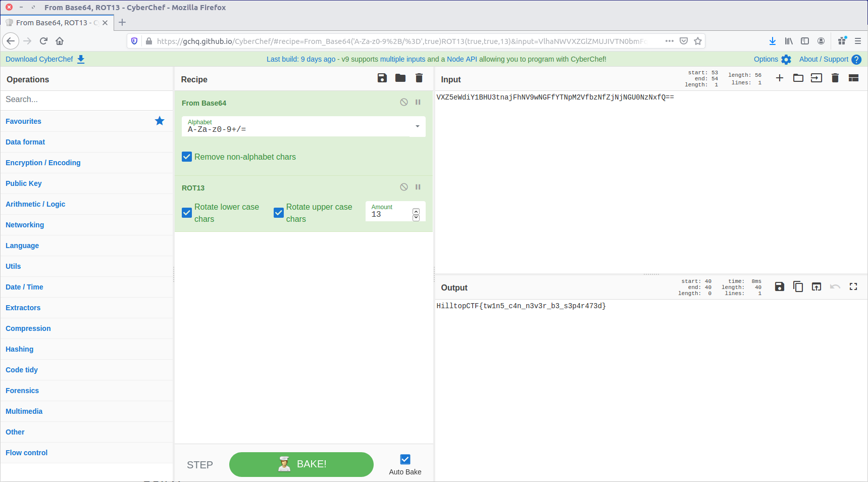Expand the Data format operations category
The image size is (868, 482).
click(x=25, y=142)
